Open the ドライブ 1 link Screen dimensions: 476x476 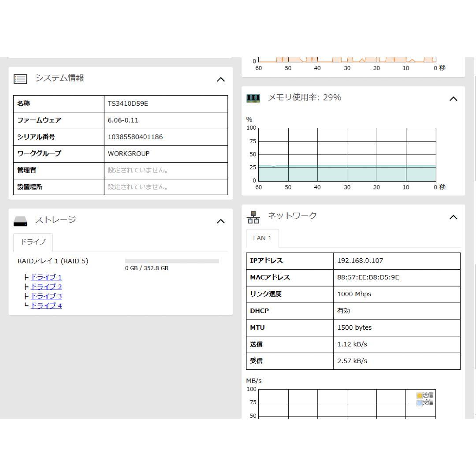click(x=46, y=277)
